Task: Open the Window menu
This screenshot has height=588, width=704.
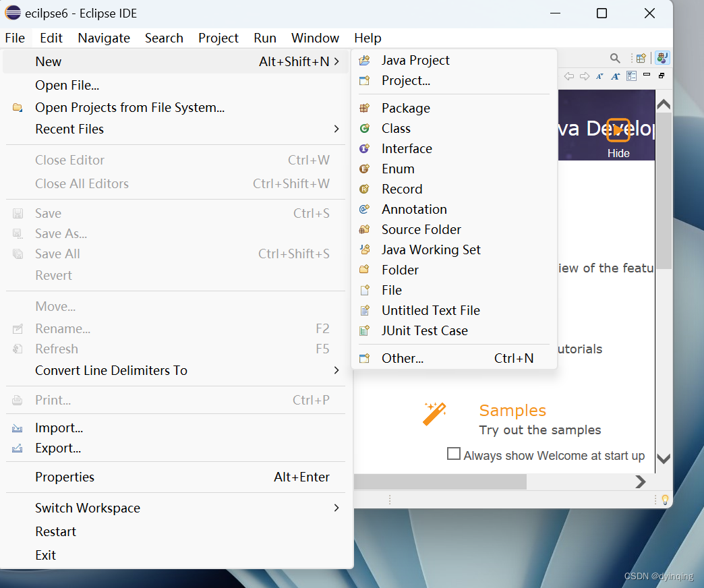Action: point(315,38)
